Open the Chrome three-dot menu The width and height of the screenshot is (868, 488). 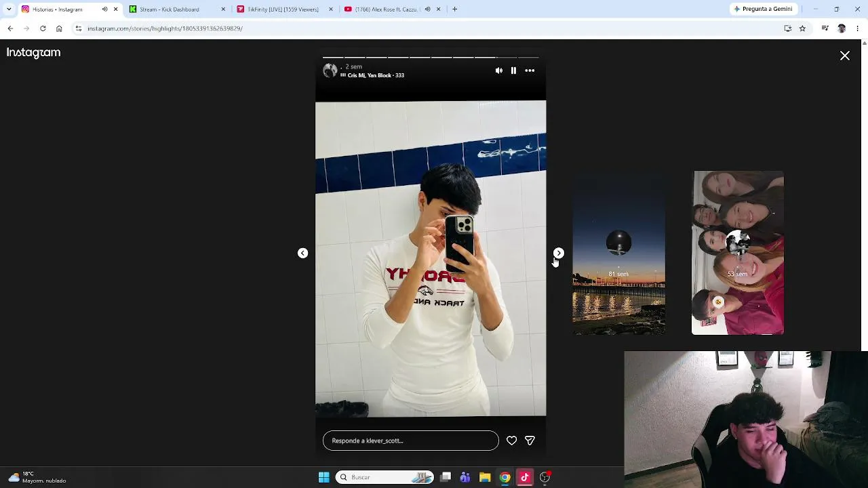click(x=858, y=28)
